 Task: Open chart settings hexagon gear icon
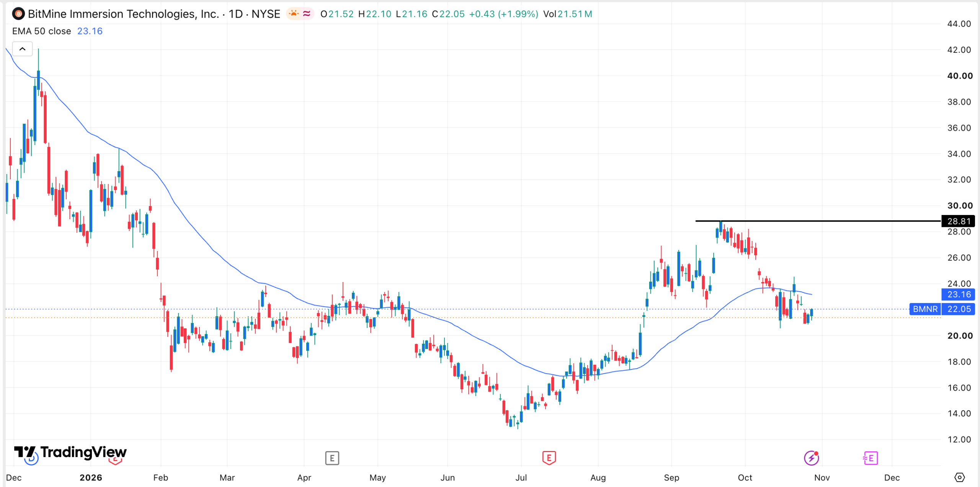959,477
